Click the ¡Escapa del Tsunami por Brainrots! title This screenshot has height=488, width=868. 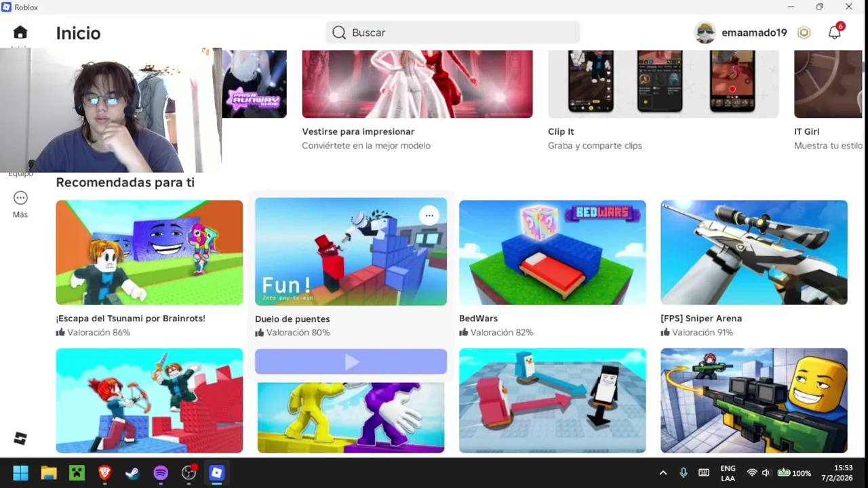[130, 318]
